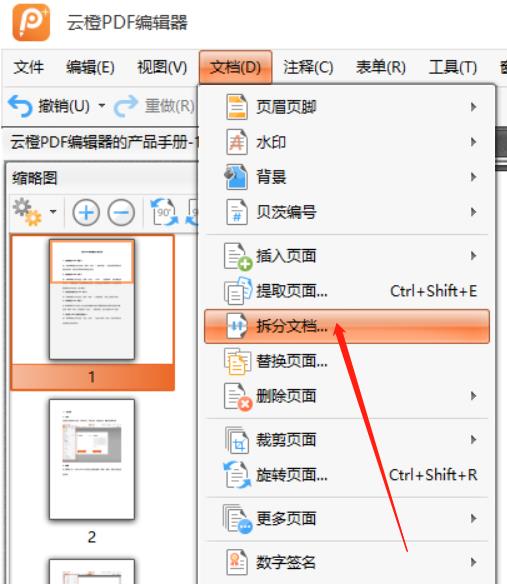Click the 重做 redo arrow icon
Viewport: 507px width, 584px height.
pyautogui.click(x=126, y=106)
